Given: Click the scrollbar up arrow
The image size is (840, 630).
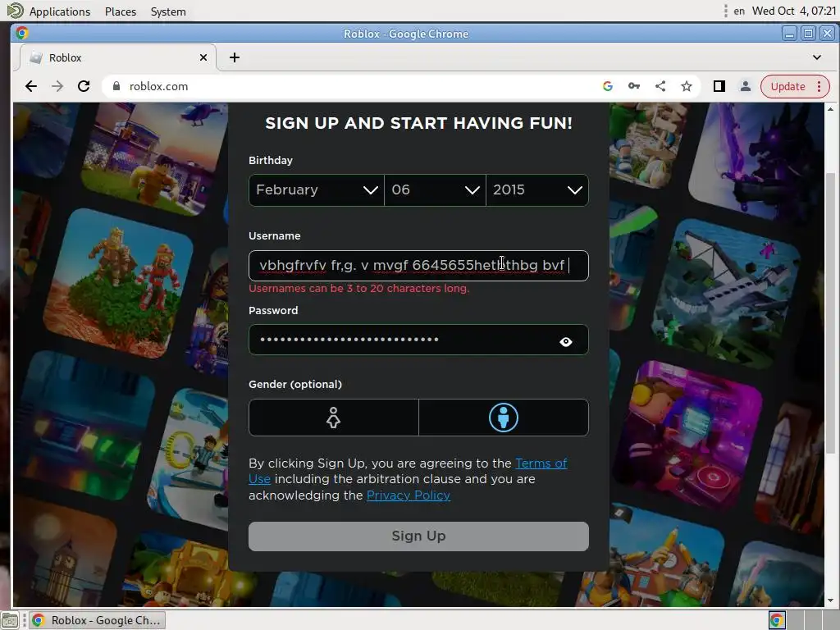Looking at the screenshot, I should [x=830, y=109].
